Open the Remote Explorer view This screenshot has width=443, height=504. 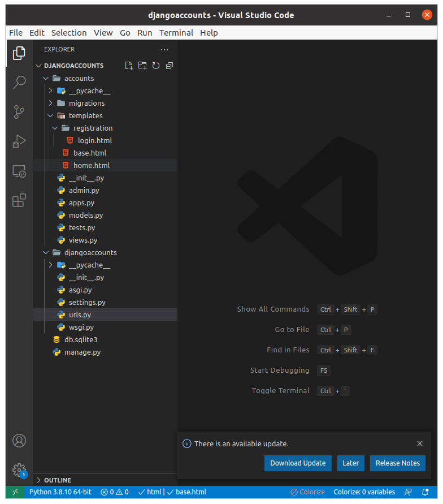tap(19, 171)
